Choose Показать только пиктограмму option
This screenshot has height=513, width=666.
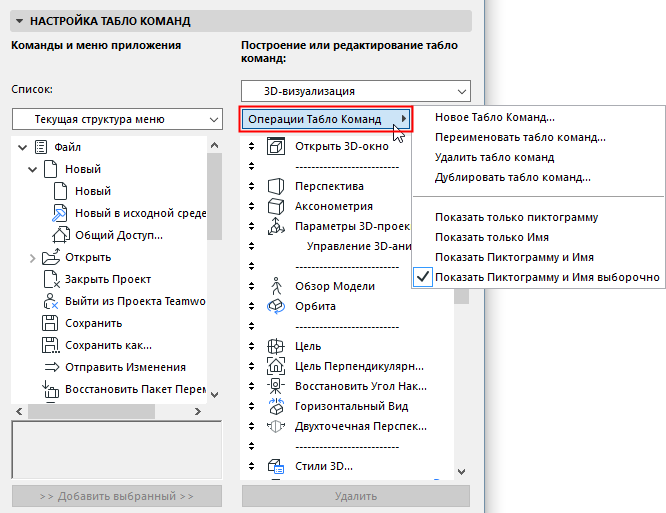coord(516,217)
